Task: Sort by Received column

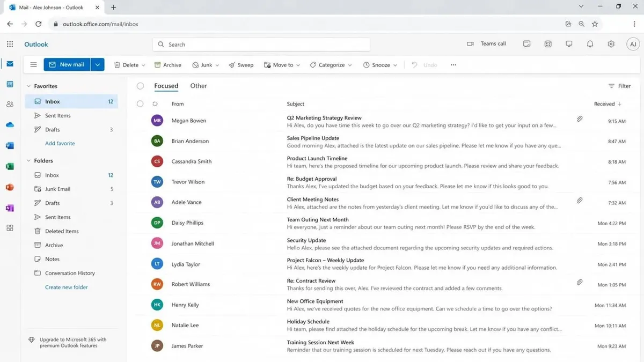Action: point(608,104)
